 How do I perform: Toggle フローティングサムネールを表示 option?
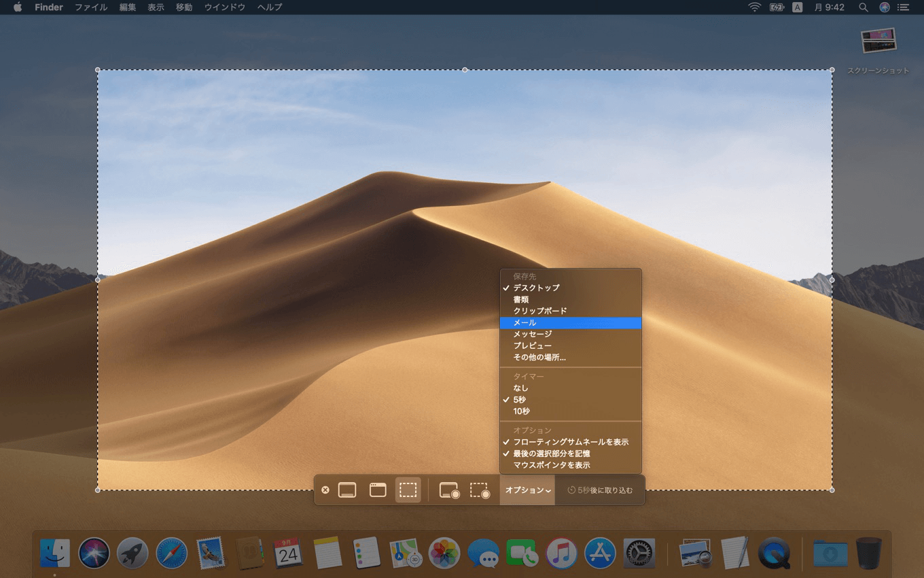tap(570, 442)
